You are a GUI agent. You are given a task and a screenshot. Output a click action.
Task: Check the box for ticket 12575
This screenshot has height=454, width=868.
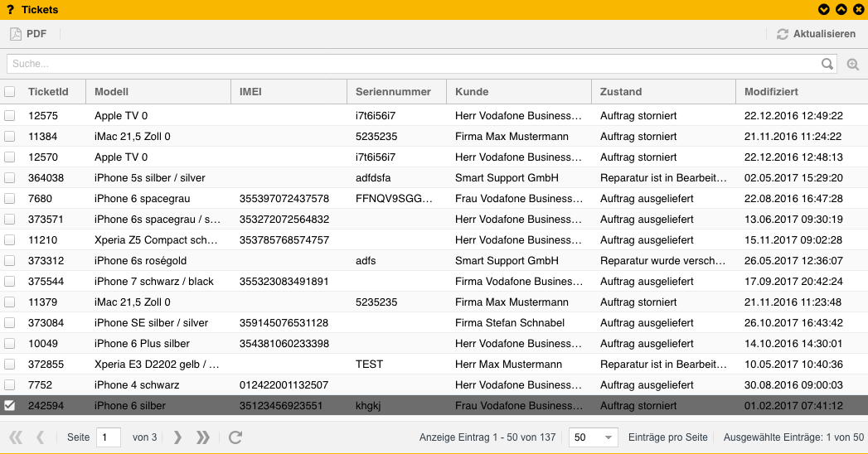pyautogui.click(x=10, y=116)
